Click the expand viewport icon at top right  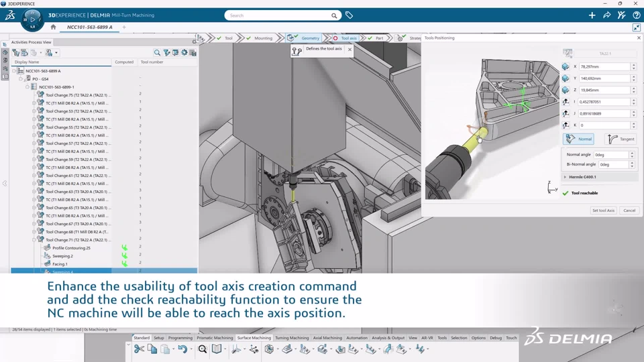(637, 27)
